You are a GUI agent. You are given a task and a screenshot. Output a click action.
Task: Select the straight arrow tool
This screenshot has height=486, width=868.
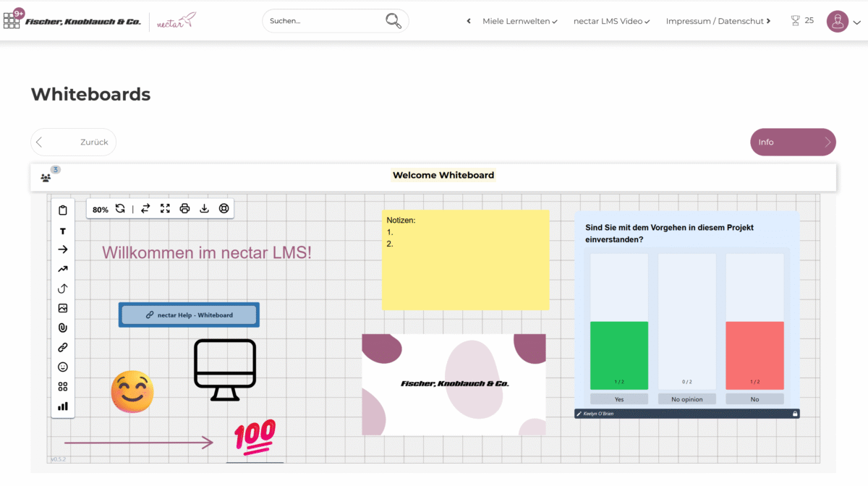pos(63,250)
